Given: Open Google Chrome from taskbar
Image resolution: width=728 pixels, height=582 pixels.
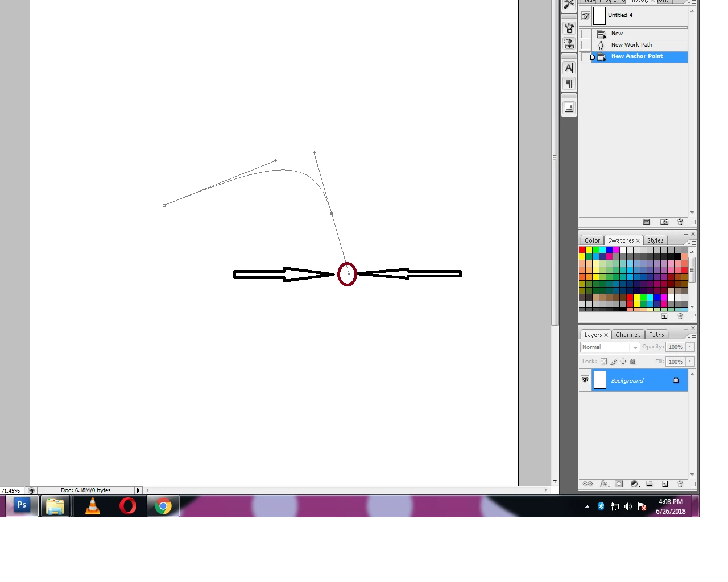Looking at the screenshot, I should click(x=163, y=505).
